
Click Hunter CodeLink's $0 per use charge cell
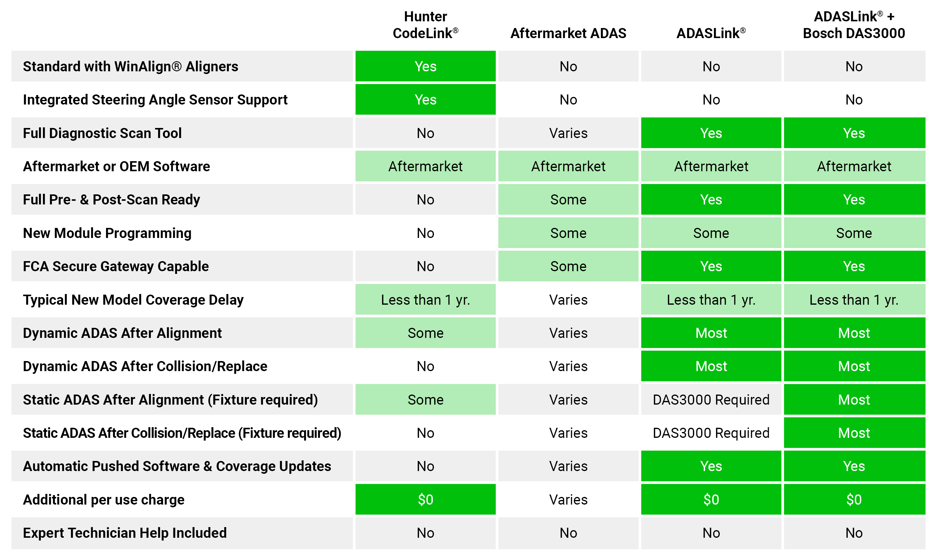click(425, 500)
